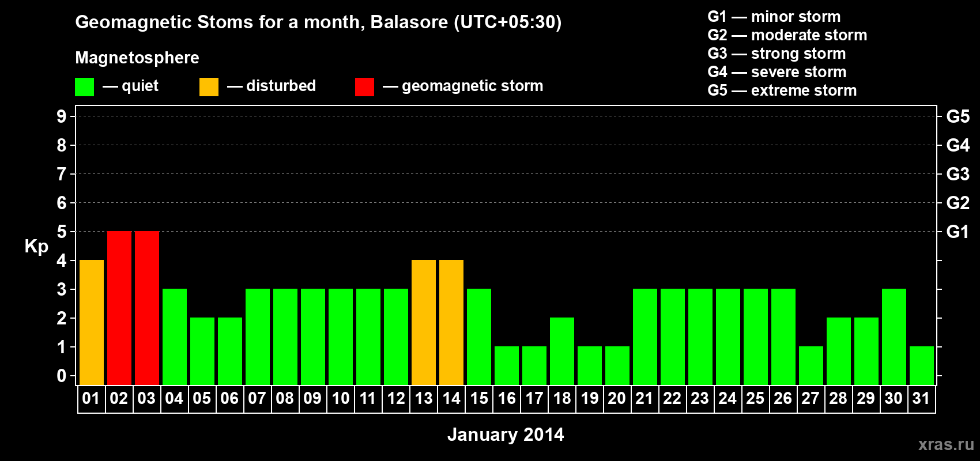
Task: Click the day 31 date label
Action: pyautogui.click(x=921, y=399)
